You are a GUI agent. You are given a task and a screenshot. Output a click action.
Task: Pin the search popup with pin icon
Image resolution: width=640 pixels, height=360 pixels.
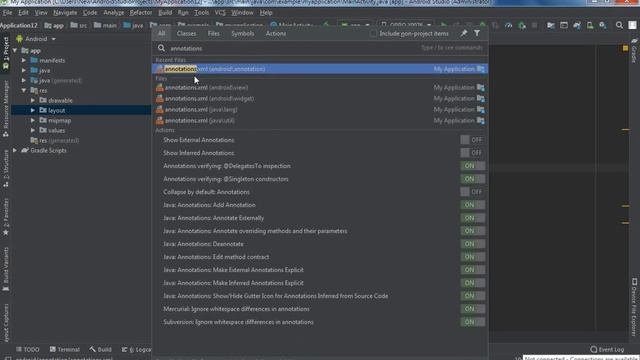click(x=464, y=33)
